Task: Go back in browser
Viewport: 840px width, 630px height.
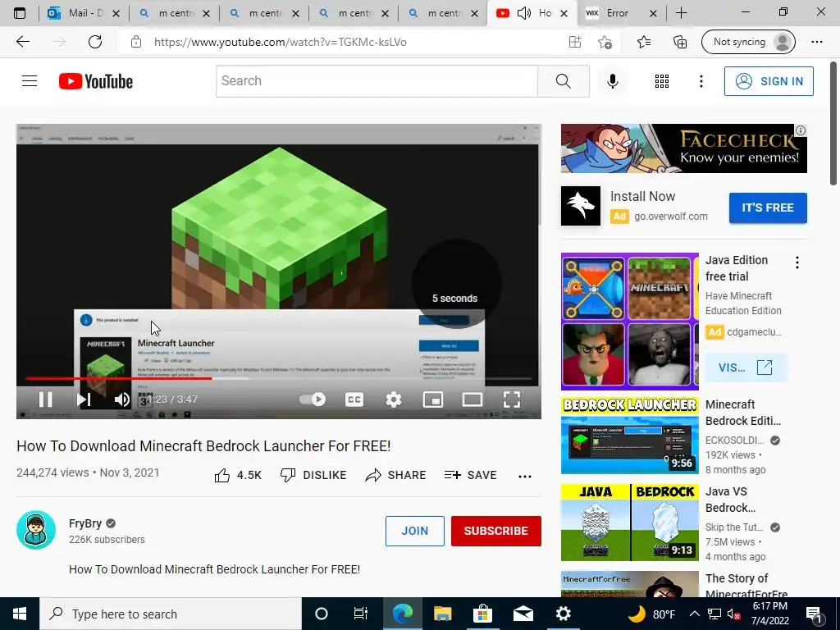Action: 22,42
